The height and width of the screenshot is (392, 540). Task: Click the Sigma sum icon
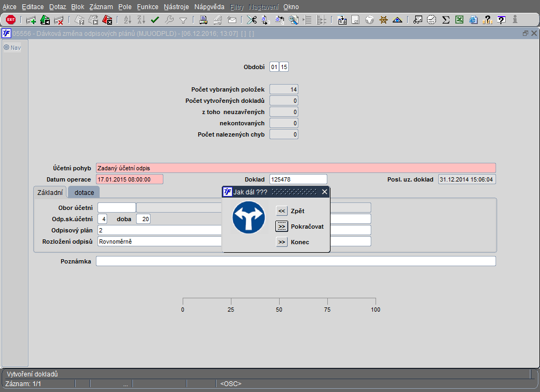tap(446, 20)
